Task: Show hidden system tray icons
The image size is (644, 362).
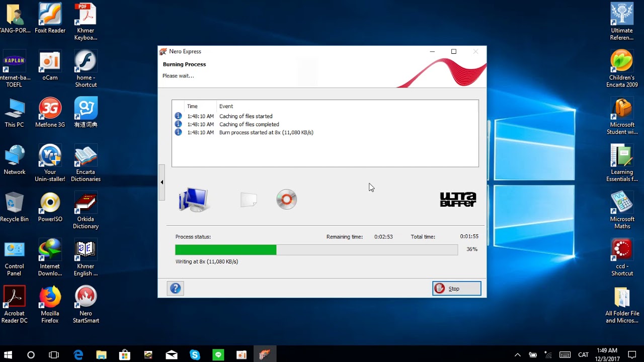Action: [x=517, y=354]
